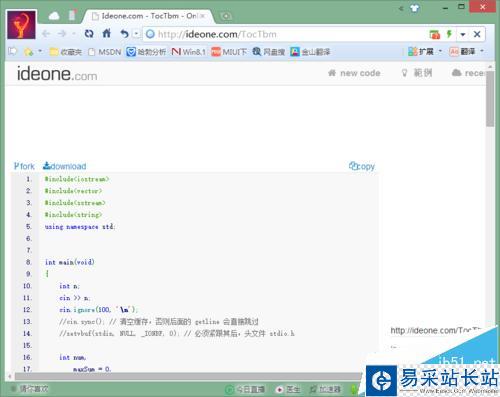Click the small left arrow near the shirt icon
The height and width of the screenshot is (397, 500).
(x=401, y=8)
